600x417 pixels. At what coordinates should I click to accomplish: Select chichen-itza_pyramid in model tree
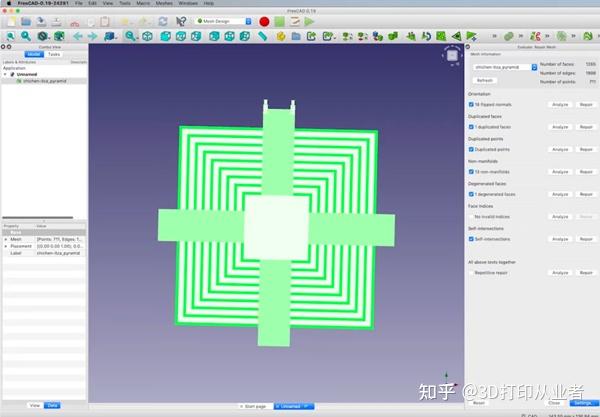coord(44,81)
